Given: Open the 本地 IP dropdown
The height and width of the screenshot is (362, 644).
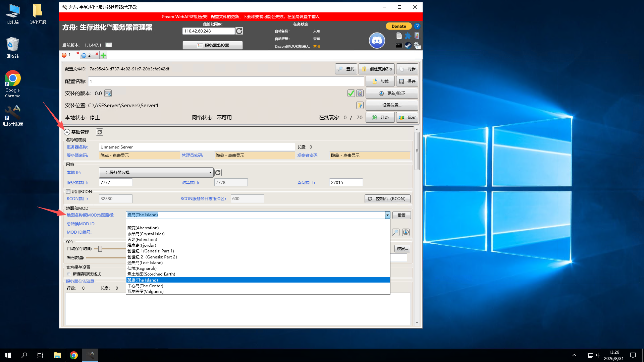Looking at the screenshot, I should (x=156, y=173).
